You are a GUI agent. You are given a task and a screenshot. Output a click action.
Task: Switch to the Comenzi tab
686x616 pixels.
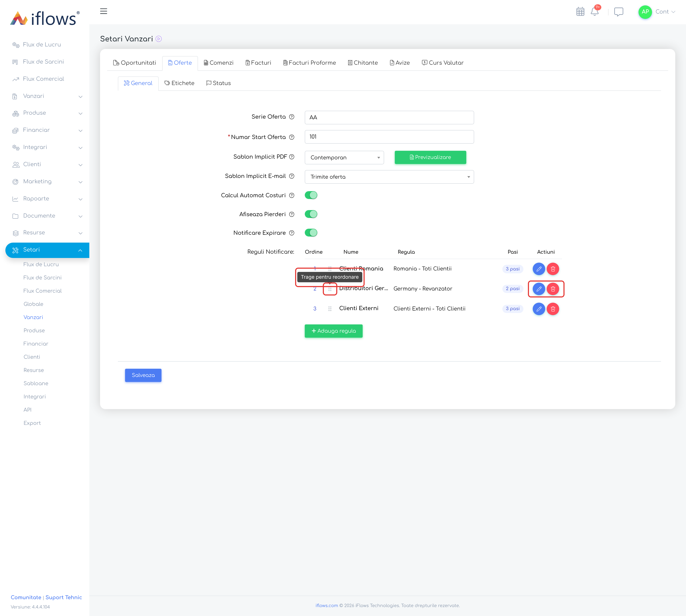coord(218,63)
